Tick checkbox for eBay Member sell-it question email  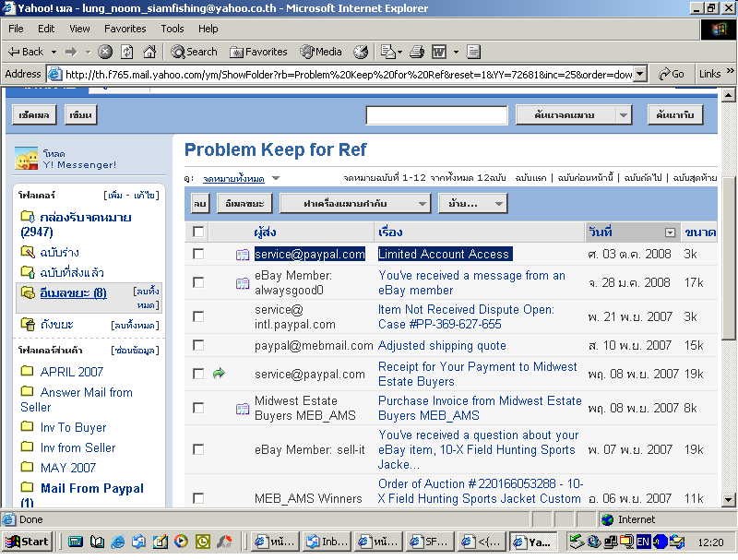tap(198, 449)
